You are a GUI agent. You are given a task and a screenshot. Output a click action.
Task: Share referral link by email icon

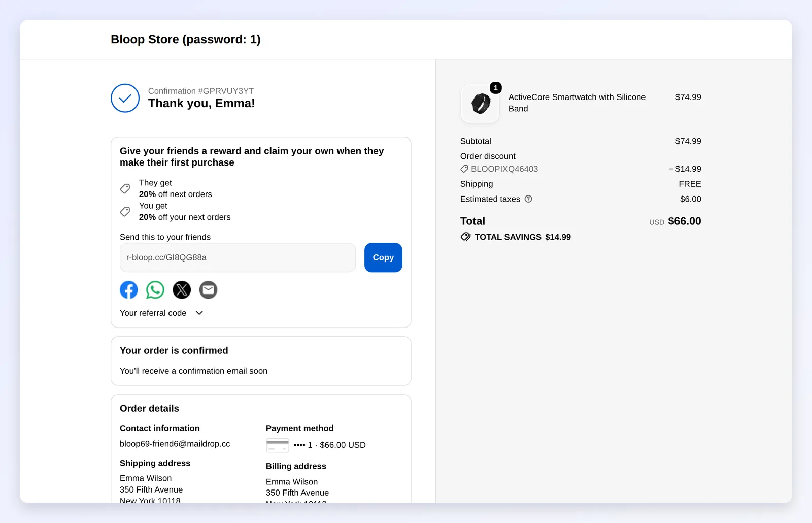point(208,290)
